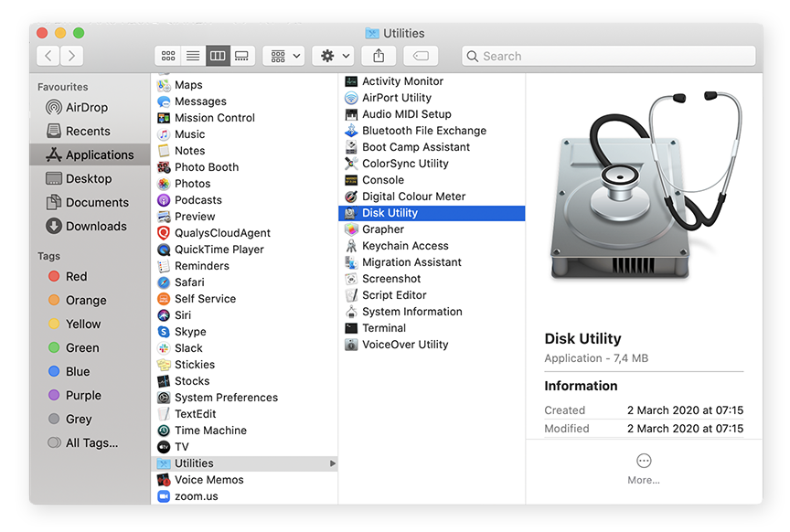
Task: Open Safari from the Applications list
Action: [194, 282]
